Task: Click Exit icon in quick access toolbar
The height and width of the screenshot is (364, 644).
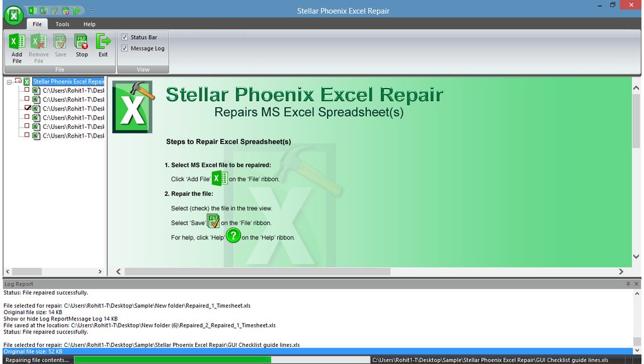Action: tap(77, 11)
